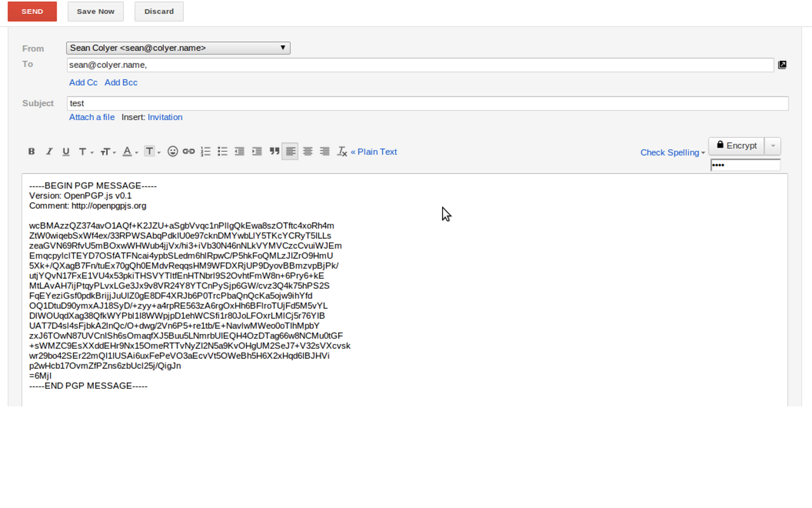The width and height of the screenshot is (812, 508).
Task: Create a bulleted list
Action: click(x=223, y=151)
